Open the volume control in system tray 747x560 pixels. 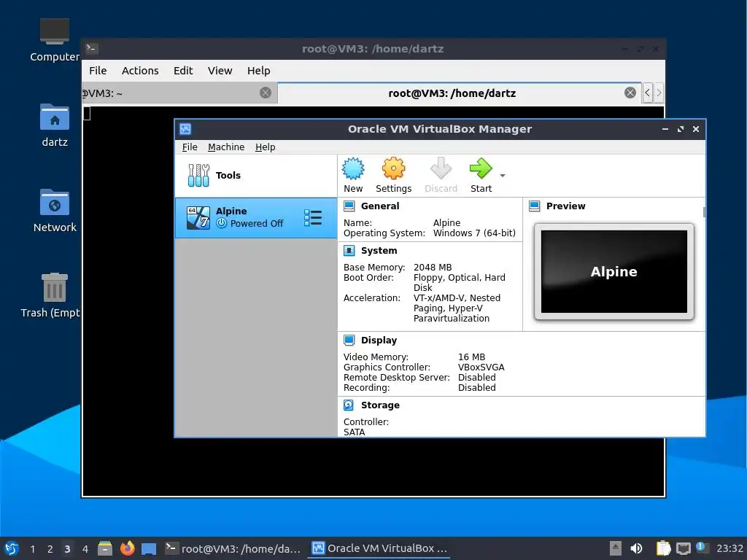pyautogui.click(x=636, y=548)
